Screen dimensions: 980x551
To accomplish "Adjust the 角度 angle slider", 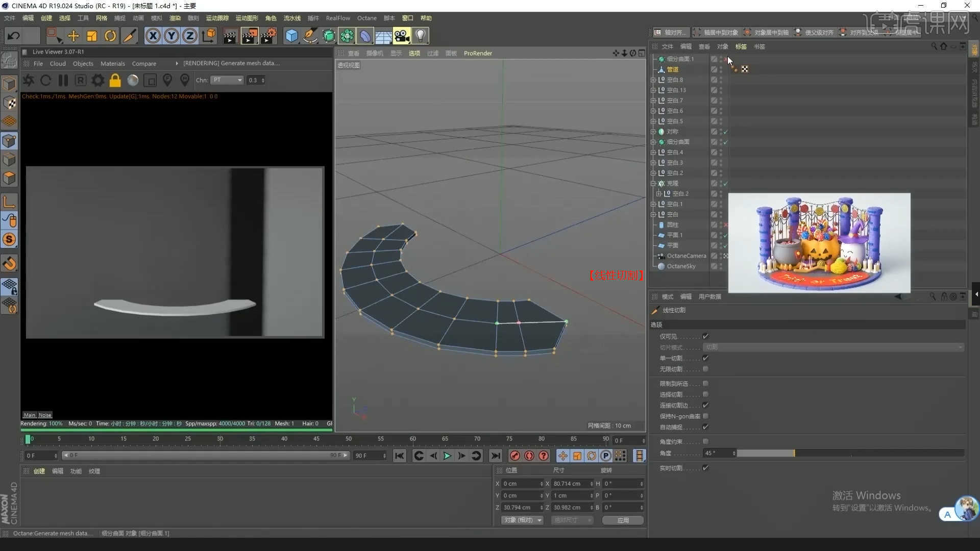I will point(850,453).
